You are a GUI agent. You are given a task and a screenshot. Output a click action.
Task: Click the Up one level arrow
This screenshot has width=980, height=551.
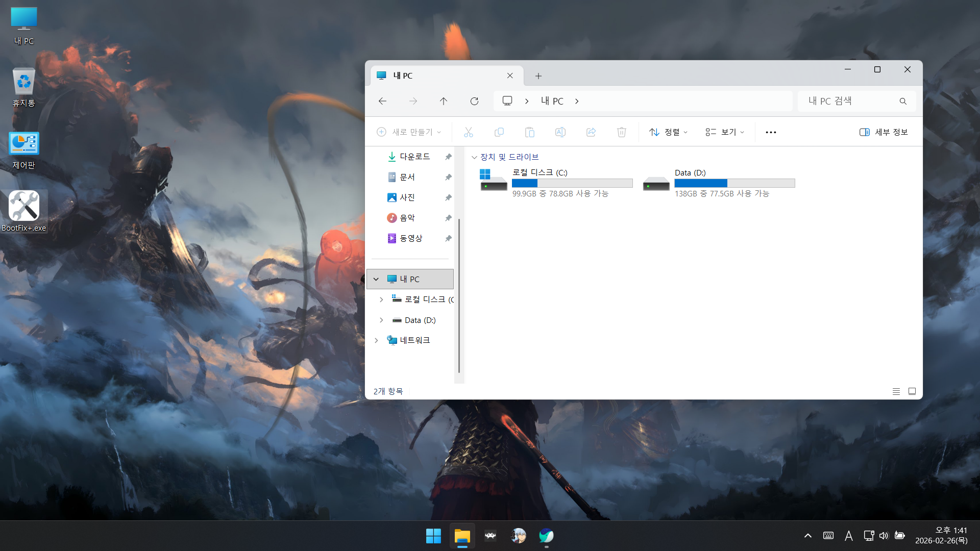443,101
